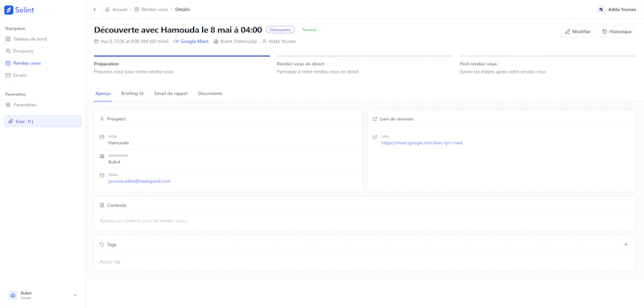This screenshot has width=644, height=308.
Task: Open Prospects in the sidebar
Action: click(x=19, y=51)
